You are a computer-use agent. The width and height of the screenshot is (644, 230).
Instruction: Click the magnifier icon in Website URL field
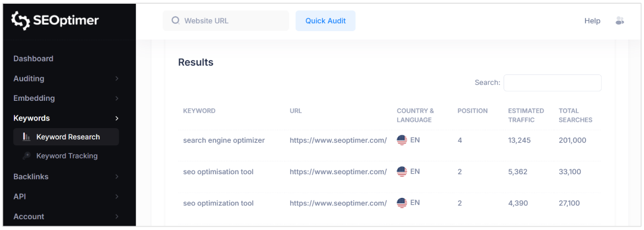tap(175, 21)
